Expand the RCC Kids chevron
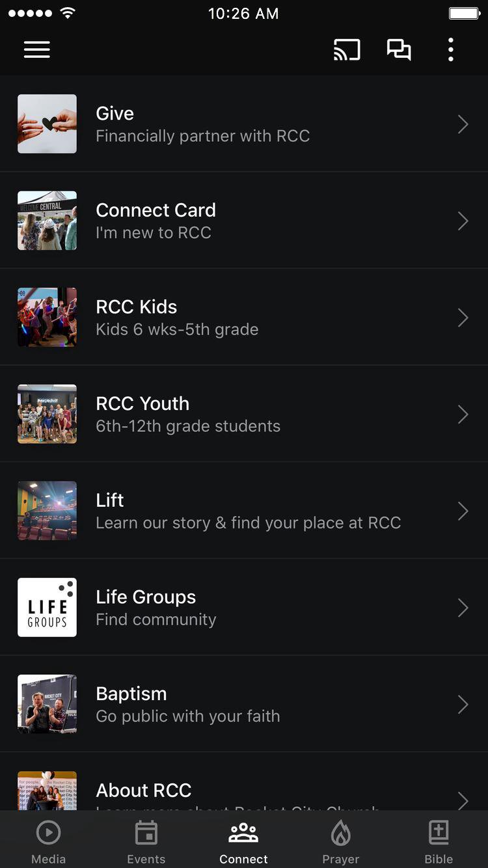The width and height of the screenshot is (488, 868). (x=463, y=318)
